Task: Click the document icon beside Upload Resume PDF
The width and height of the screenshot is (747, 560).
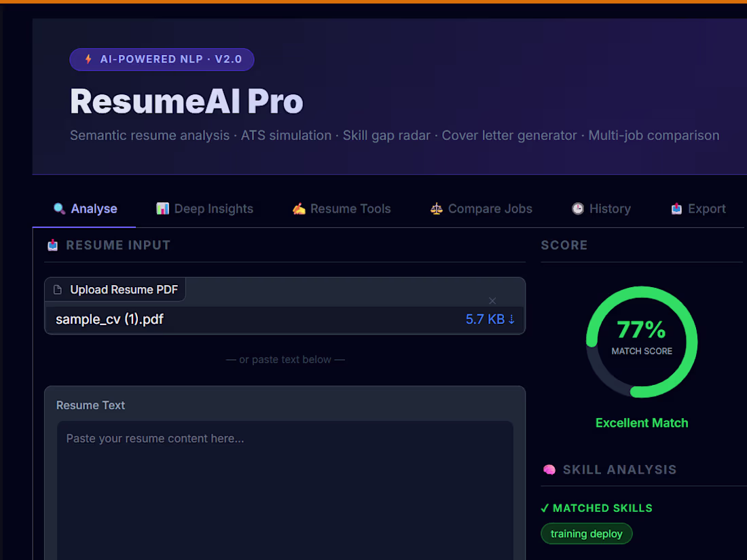Action: 58,290
